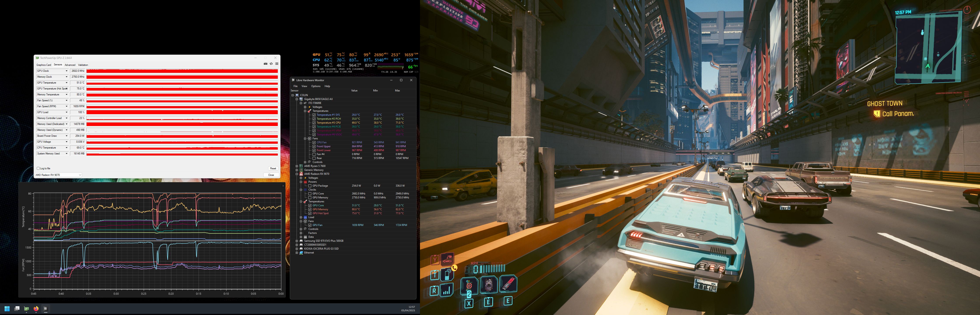The image size is (980, 315).
Task: Click the Windows Start button
Action: 7,308
